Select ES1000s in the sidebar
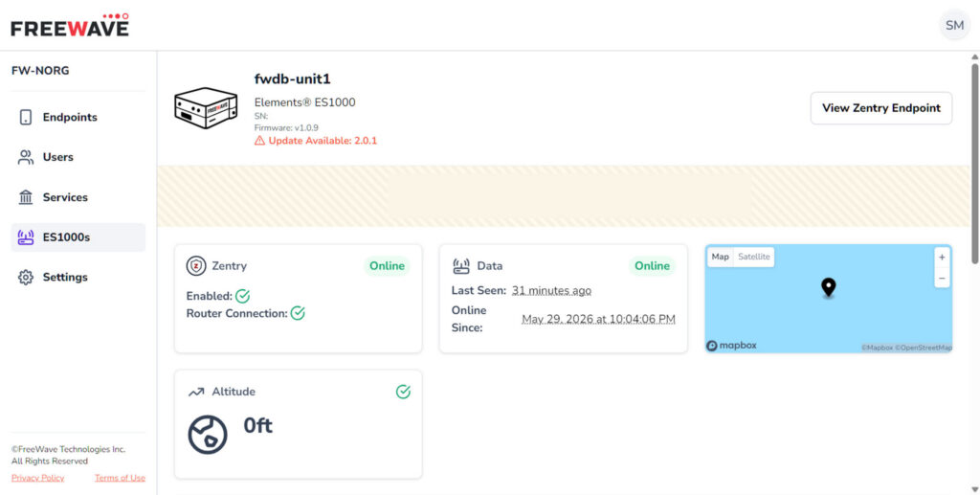The height and width of the screenshot is (495, 980). [78, 236]
